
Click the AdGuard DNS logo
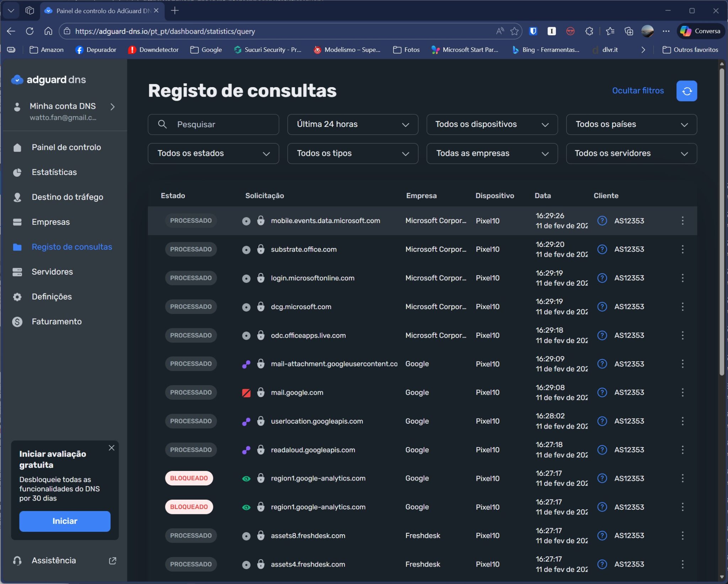49,80
